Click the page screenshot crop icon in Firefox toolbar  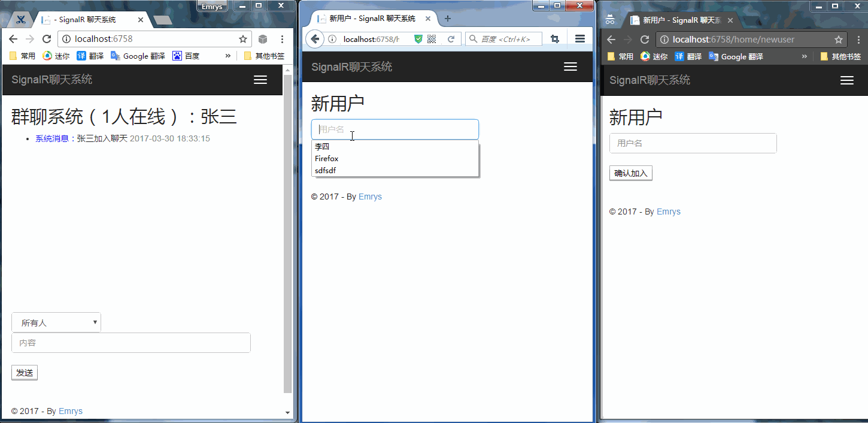click(x=554, y=38)
